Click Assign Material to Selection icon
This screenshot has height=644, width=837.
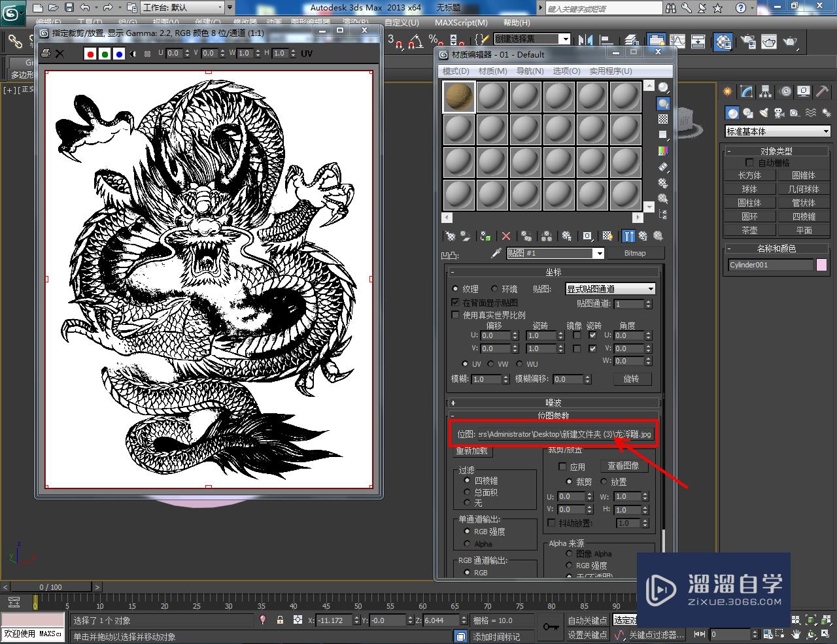[x=485, y=236]
